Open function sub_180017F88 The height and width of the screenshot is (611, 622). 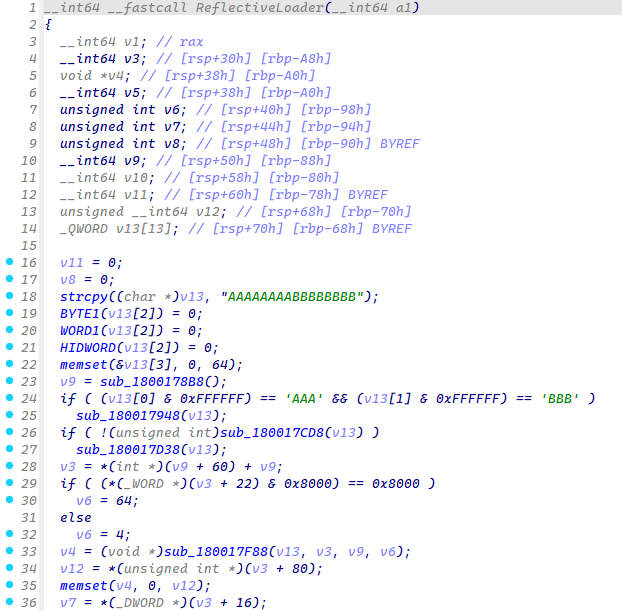[x=216, y=551]
